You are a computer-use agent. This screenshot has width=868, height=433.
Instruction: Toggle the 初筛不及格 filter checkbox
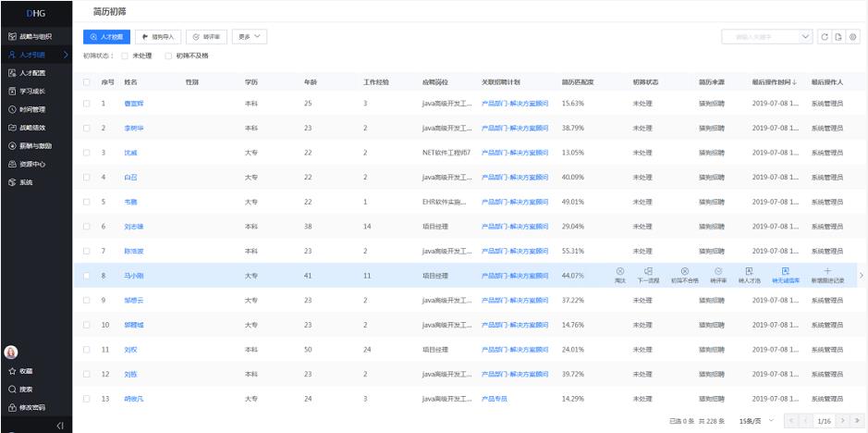pos(168,56)
